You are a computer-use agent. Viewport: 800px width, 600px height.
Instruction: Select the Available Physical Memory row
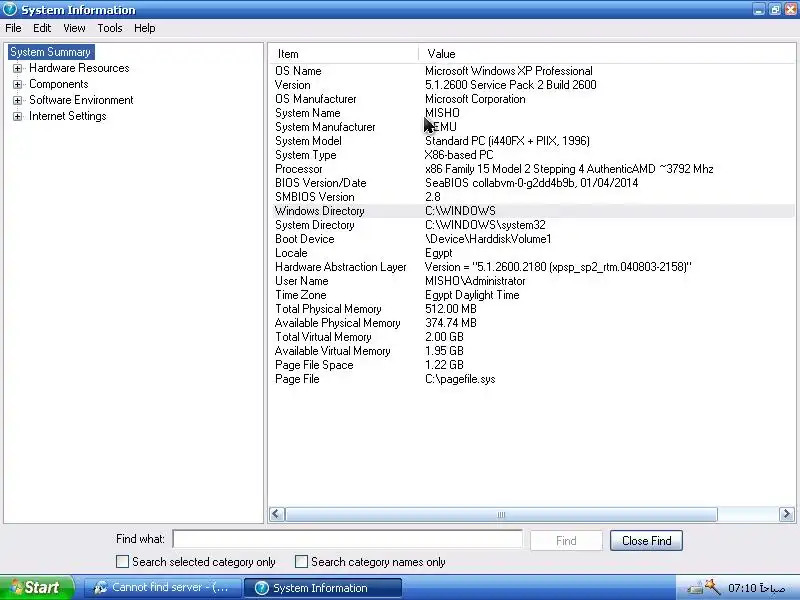click(533, 323)
